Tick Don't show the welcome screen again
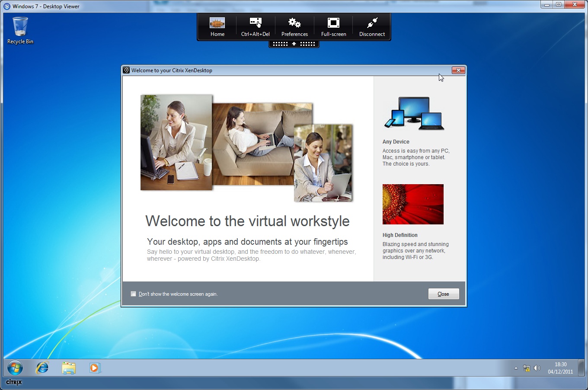This screenshot has height=390, width=588. pyautogui.click(x=134, y=294)
